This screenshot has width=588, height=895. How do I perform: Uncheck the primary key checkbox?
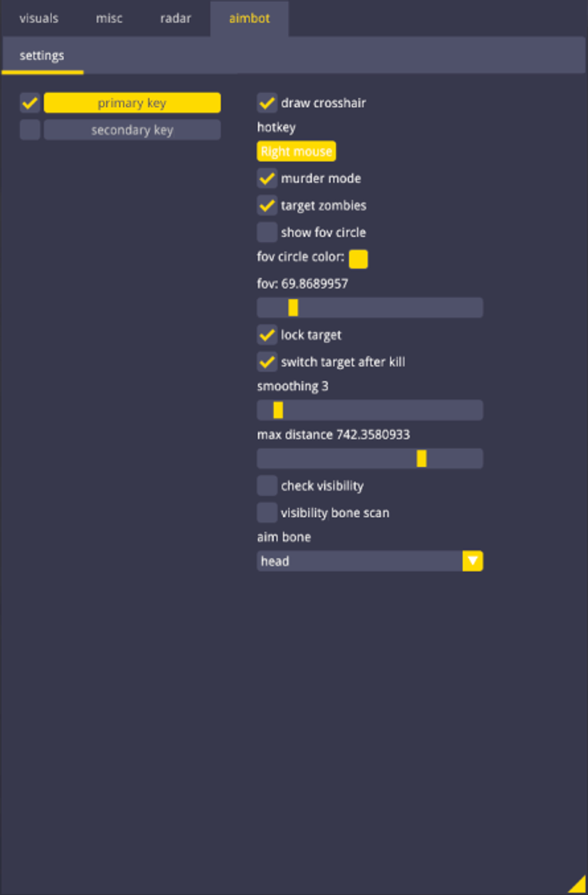[x=30, y=103]
